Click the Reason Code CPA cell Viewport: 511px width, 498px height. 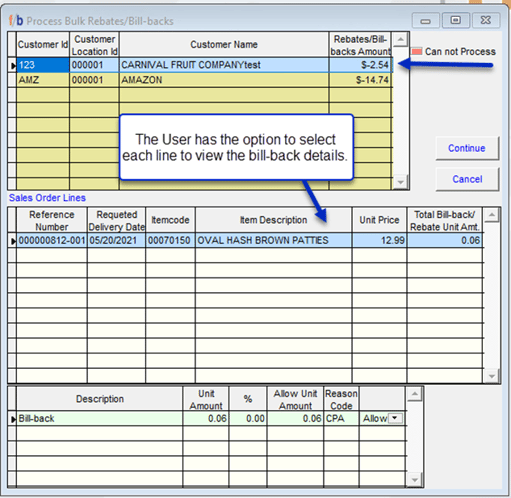coord(341,418)
